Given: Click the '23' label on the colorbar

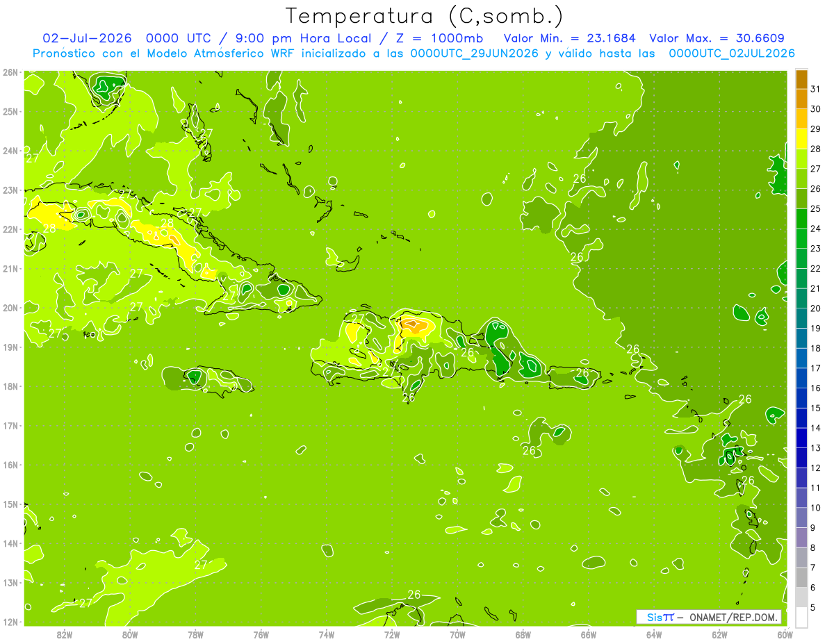Looking at the screenshot, I should click(x=815, y=249).
